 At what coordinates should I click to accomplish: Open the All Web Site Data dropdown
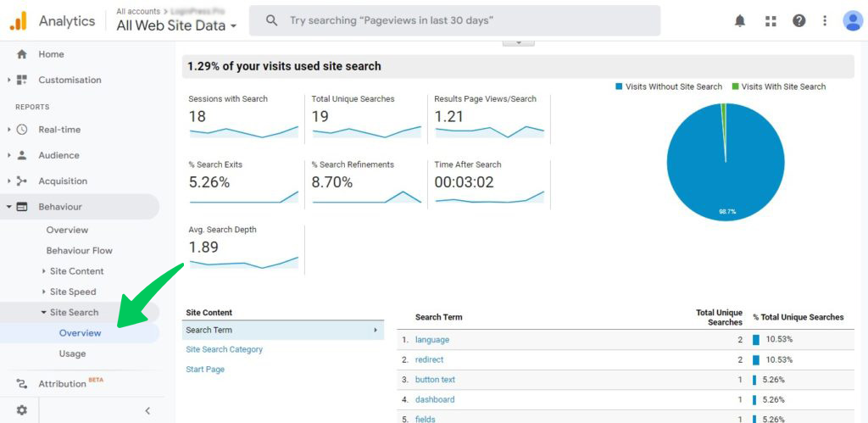(x=176, y=25)
